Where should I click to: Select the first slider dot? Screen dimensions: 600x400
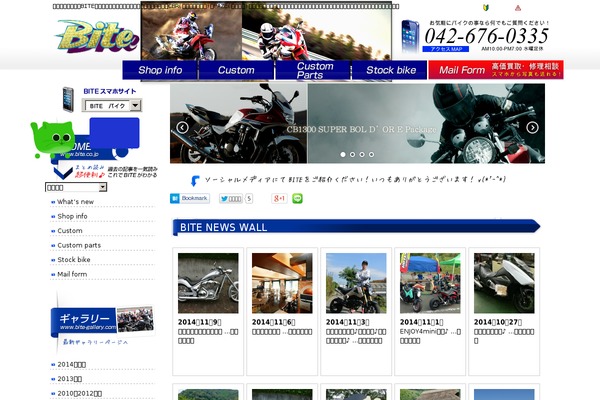tap(343, 154)
